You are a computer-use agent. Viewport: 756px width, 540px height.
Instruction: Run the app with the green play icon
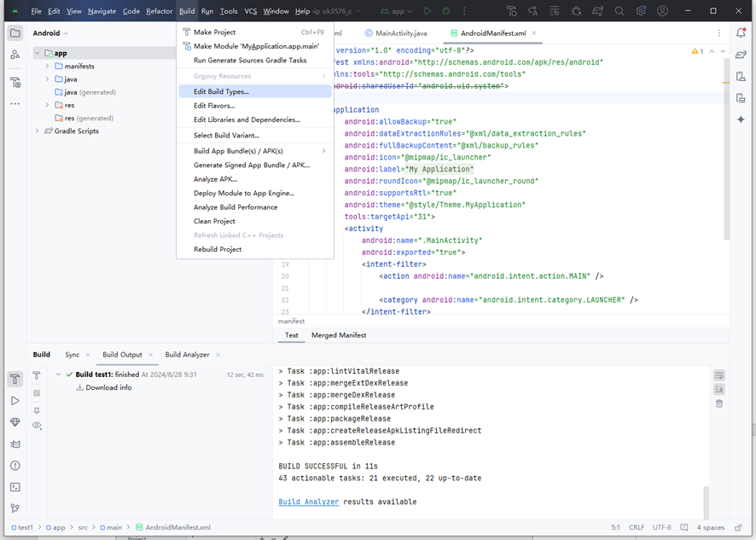pyautogui.click(x=427, y=11)
